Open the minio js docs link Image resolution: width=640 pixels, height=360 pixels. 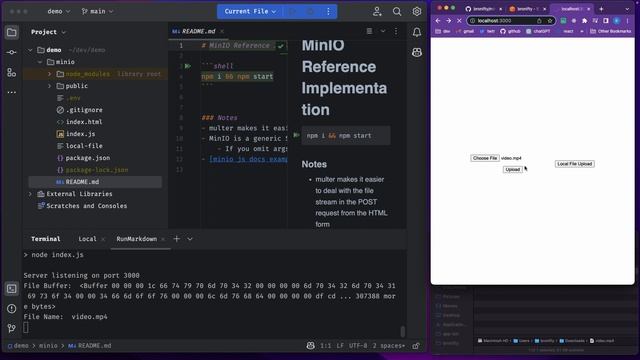(x=248, y=159)
